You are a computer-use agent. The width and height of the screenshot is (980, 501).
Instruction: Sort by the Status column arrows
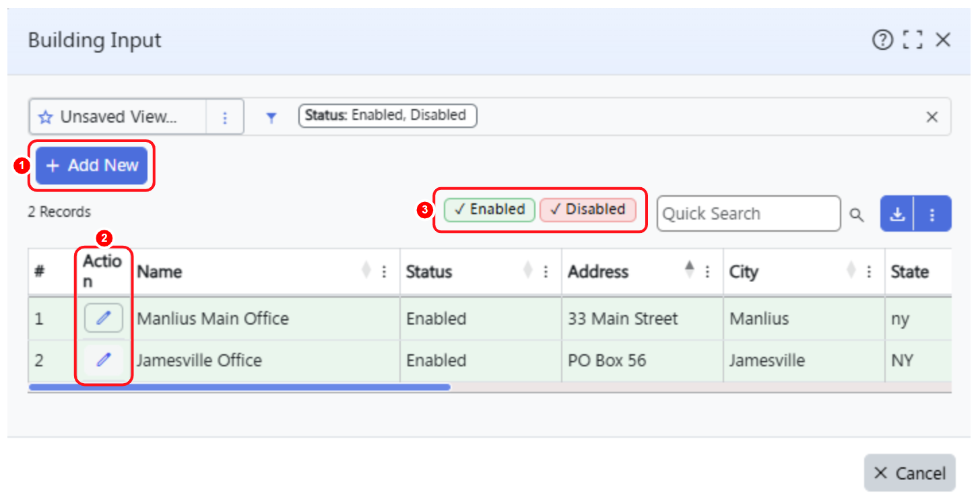(527, 271)
